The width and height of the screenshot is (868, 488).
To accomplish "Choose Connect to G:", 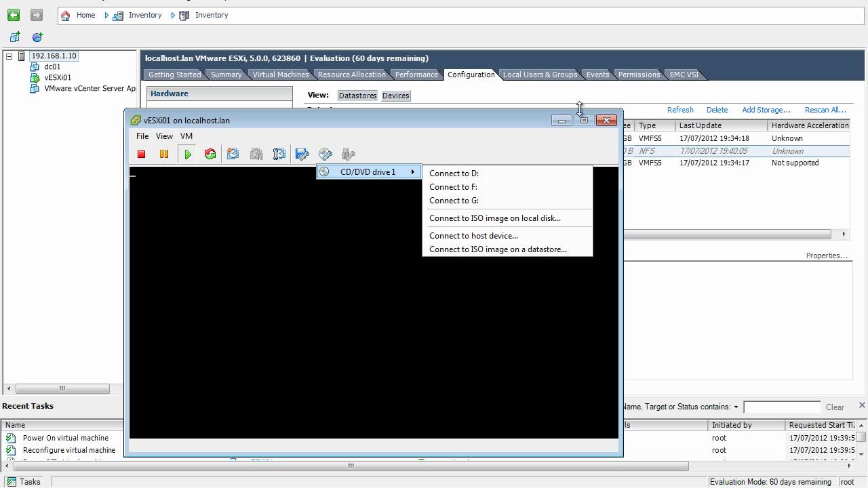I will click(x=507, y=201).
